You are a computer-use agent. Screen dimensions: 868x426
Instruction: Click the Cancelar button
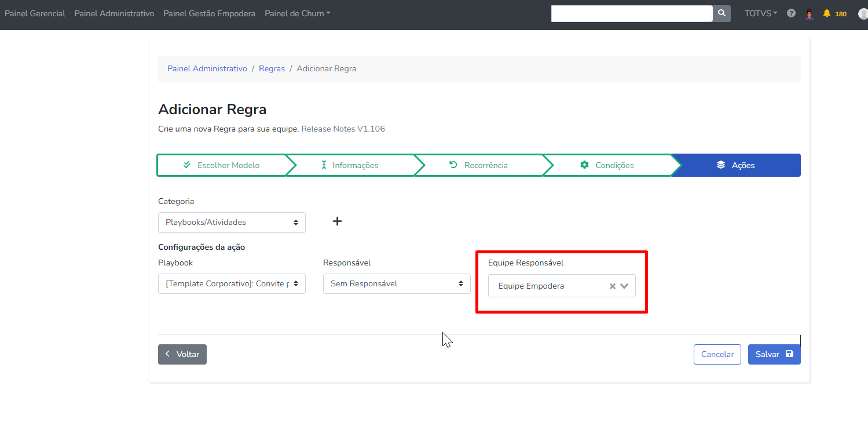(x=717, y=354)
